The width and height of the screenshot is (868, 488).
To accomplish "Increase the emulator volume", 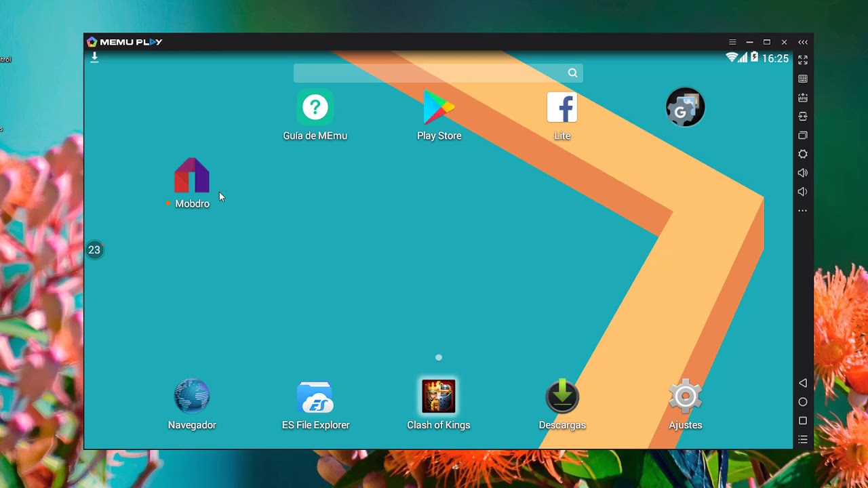I will click(803, 173).
